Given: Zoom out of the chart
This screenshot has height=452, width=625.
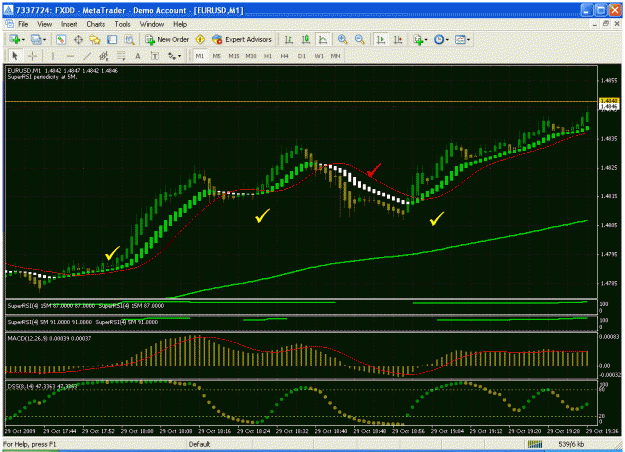Looking at the screenshot, I should coord(360,39).
